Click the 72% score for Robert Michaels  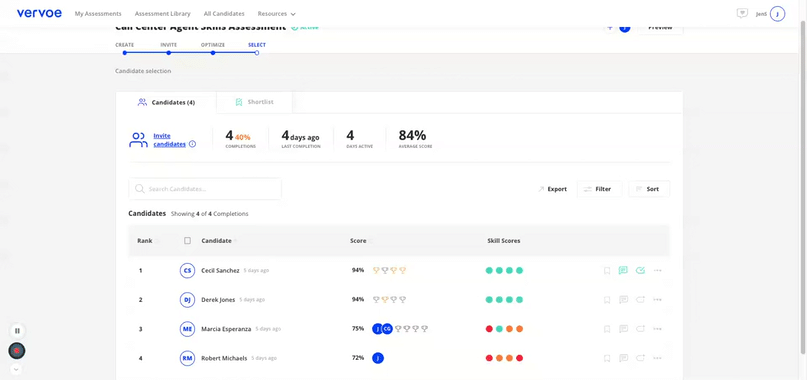point(358,358)
